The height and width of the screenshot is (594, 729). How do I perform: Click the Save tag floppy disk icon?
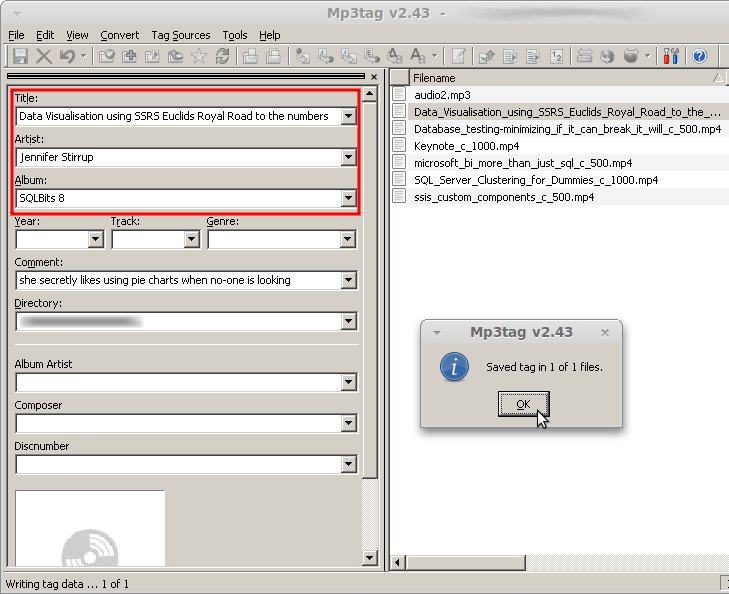[20, 56]
